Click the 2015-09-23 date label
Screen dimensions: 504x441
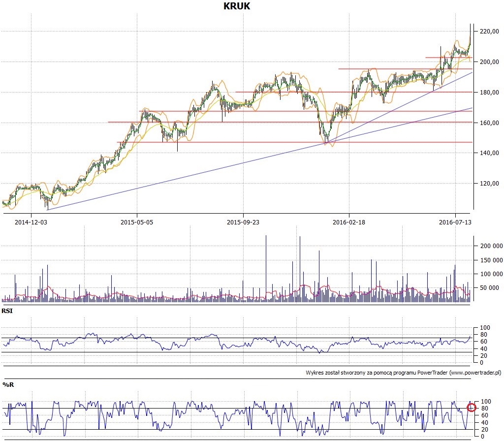(243, 222)
